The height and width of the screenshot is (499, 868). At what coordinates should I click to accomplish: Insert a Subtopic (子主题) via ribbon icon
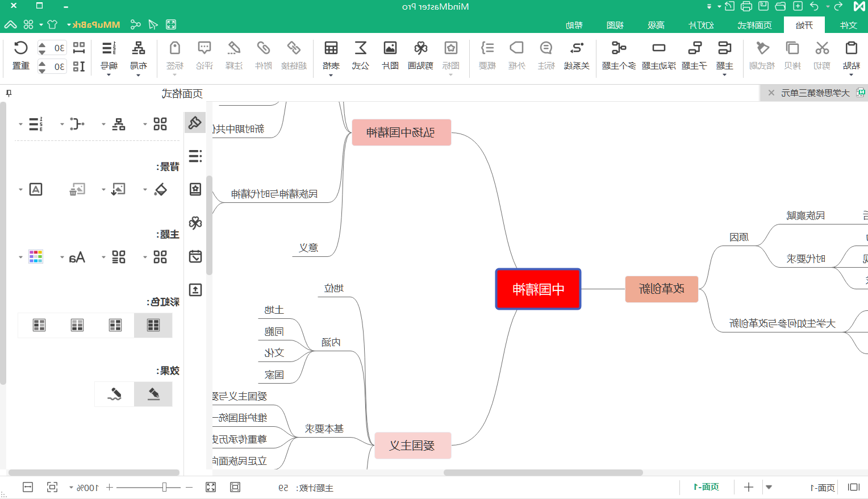(694, 48)
